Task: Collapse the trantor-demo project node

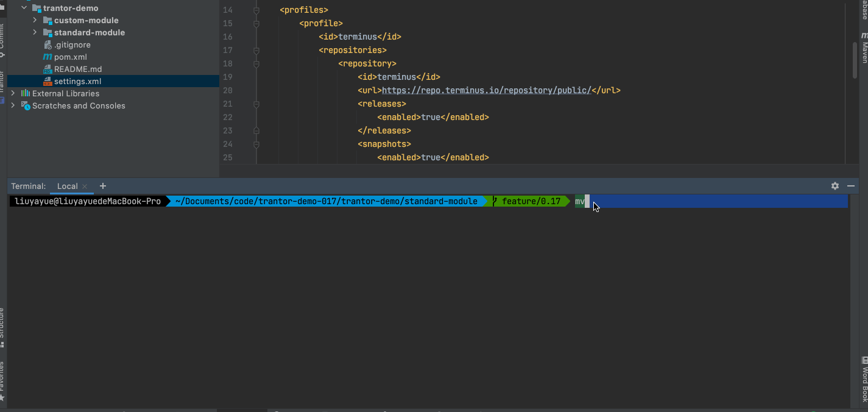Action: [24, 8]
